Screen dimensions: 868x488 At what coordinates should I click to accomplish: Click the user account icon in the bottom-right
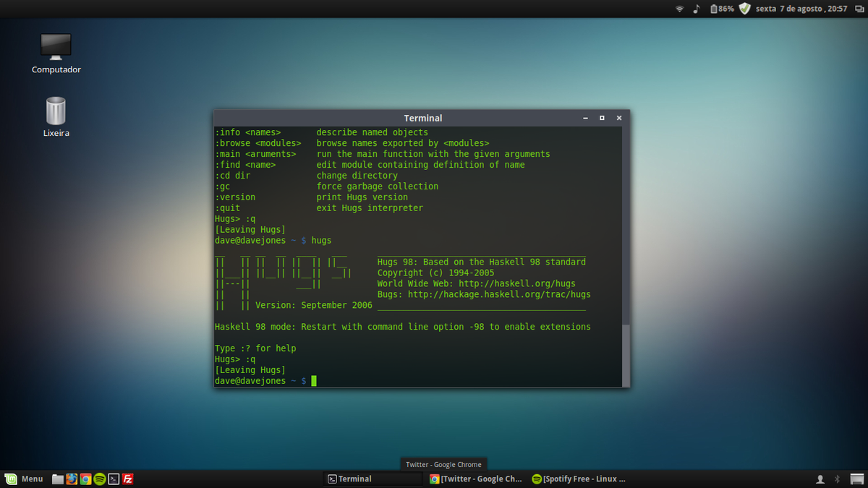coord(820,479)
